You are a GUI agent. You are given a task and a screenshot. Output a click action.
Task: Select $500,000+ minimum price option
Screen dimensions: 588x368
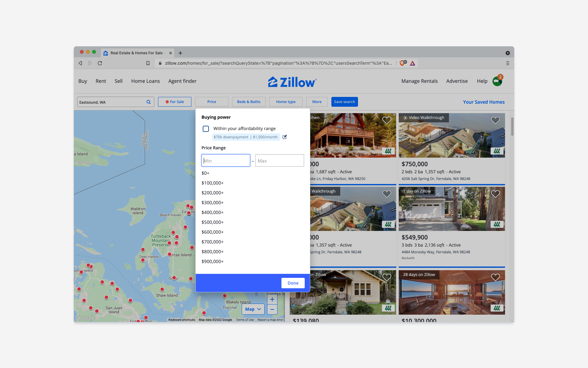tap(213, 222)
